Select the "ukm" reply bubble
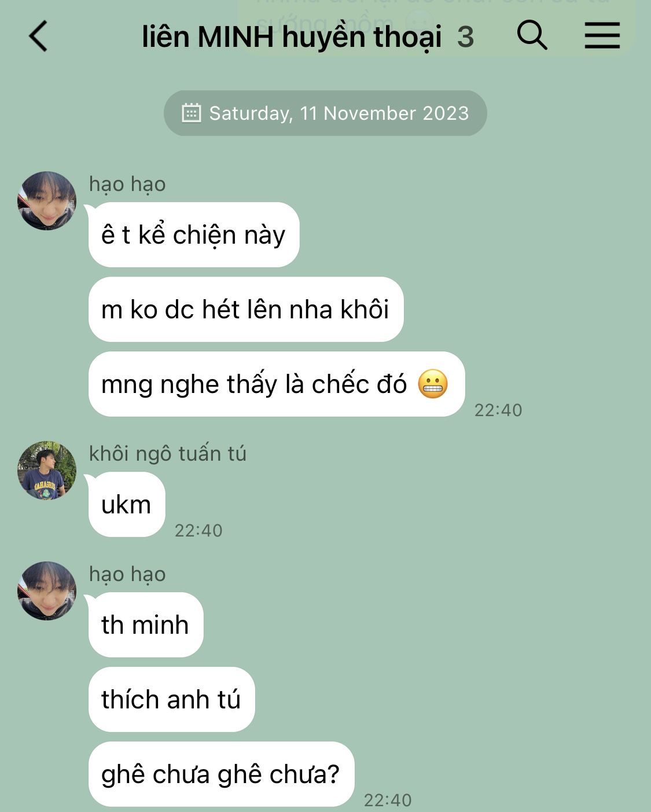This screenshot has height=812, width=651. [x=127, y=504]
